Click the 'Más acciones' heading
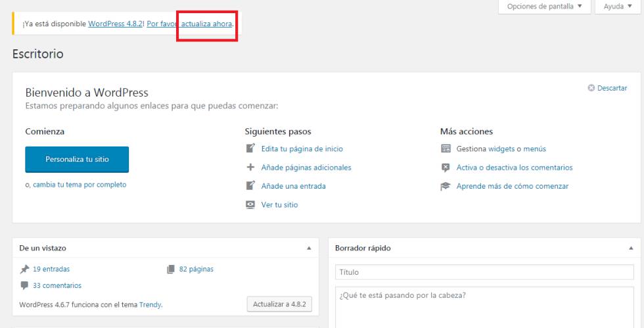 466,131
